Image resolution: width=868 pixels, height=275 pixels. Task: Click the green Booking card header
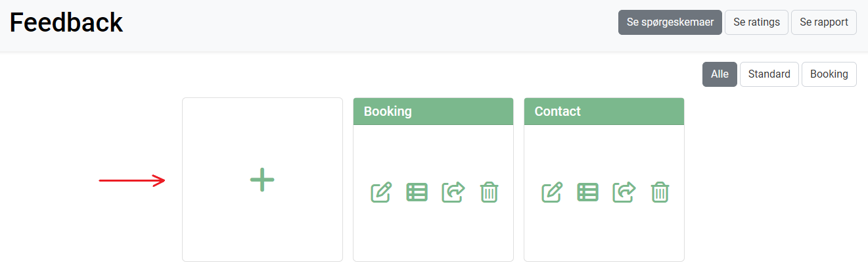433,111
